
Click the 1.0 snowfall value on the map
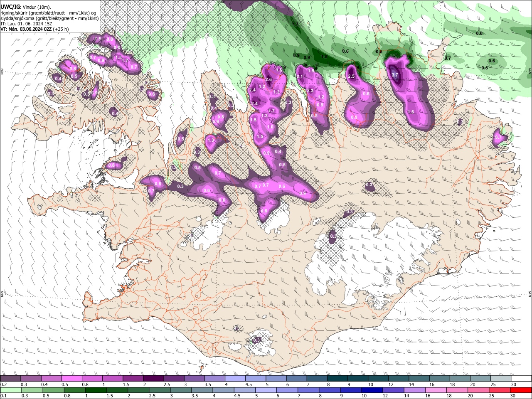click(270, 127)
